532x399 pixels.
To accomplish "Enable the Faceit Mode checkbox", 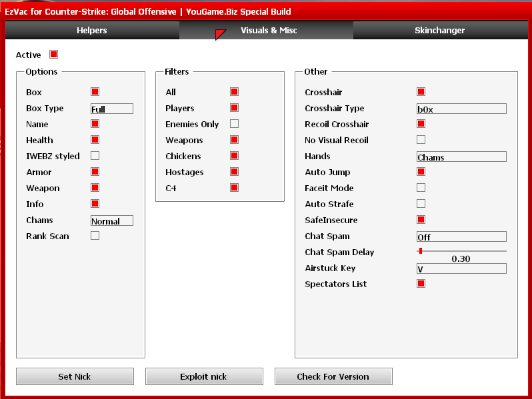I will pyautogui.click(x=421, y=187).
